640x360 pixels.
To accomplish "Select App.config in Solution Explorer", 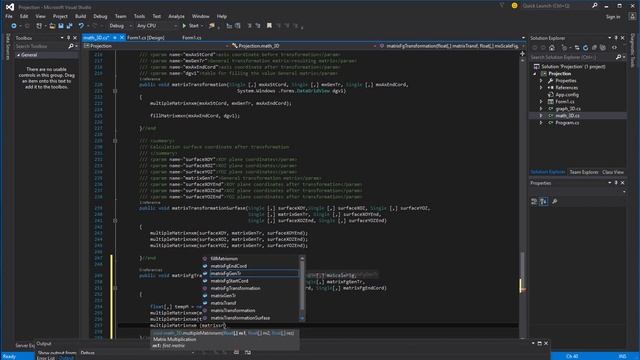I will tap(567, 95).
